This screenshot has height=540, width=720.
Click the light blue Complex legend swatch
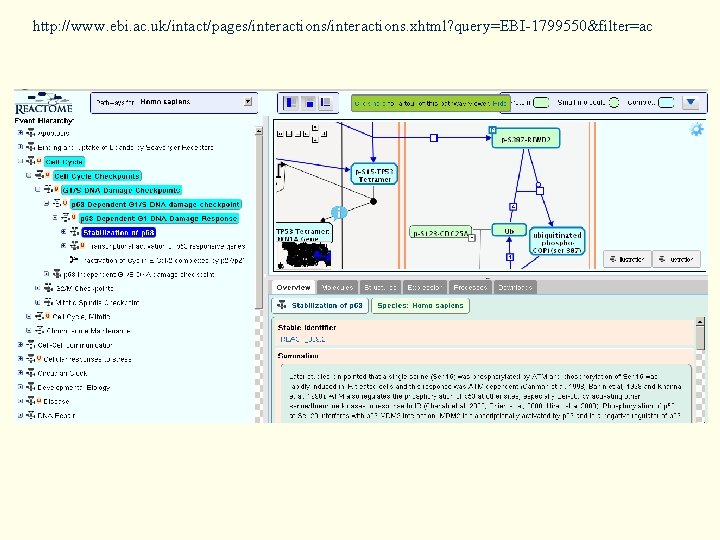666,102
